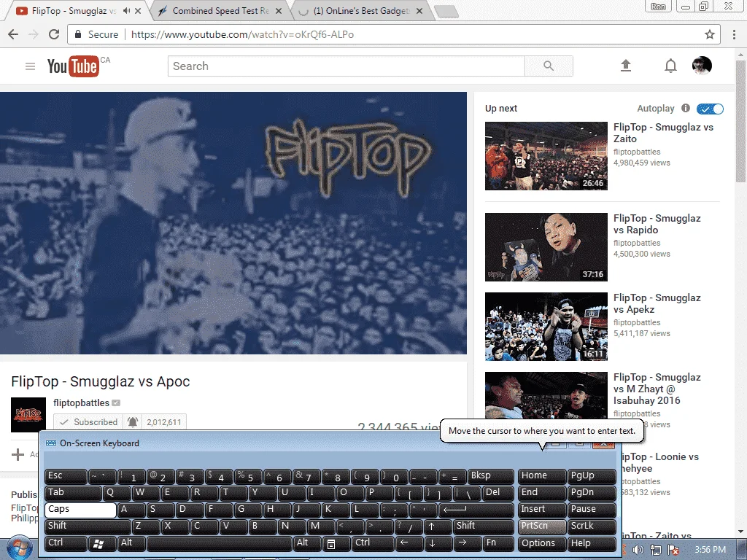Click the Smugglaz vs Rapido thumbnail
This screenshot has width=747, height=560.
546,246
